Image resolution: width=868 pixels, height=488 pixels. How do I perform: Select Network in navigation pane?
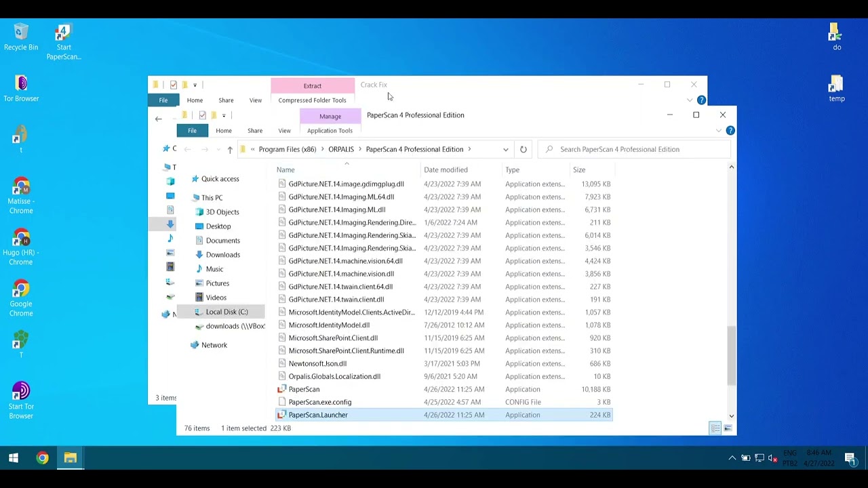click(x=214, y=345)
